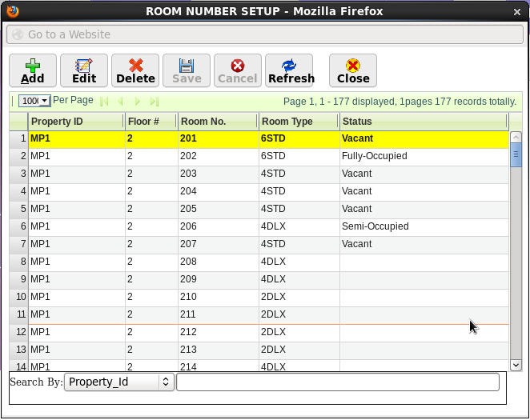530x420 pixels.
Task: Click the table scrollbar down arrow
Action: [x=516, y=365]
